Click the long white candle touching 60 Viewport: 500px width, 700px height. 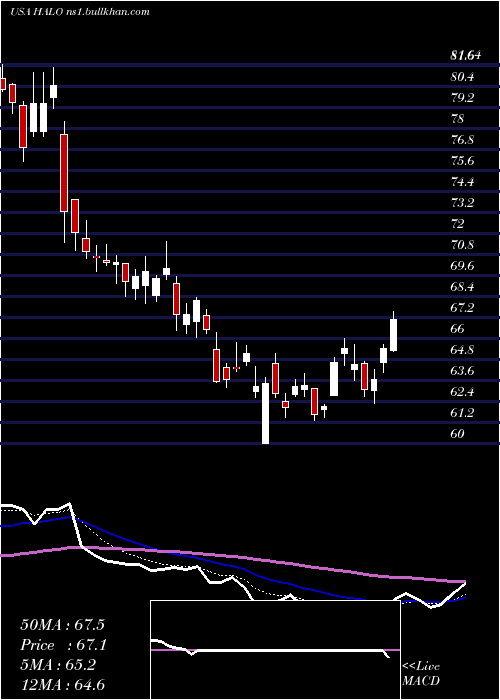[x=265, y=413]
